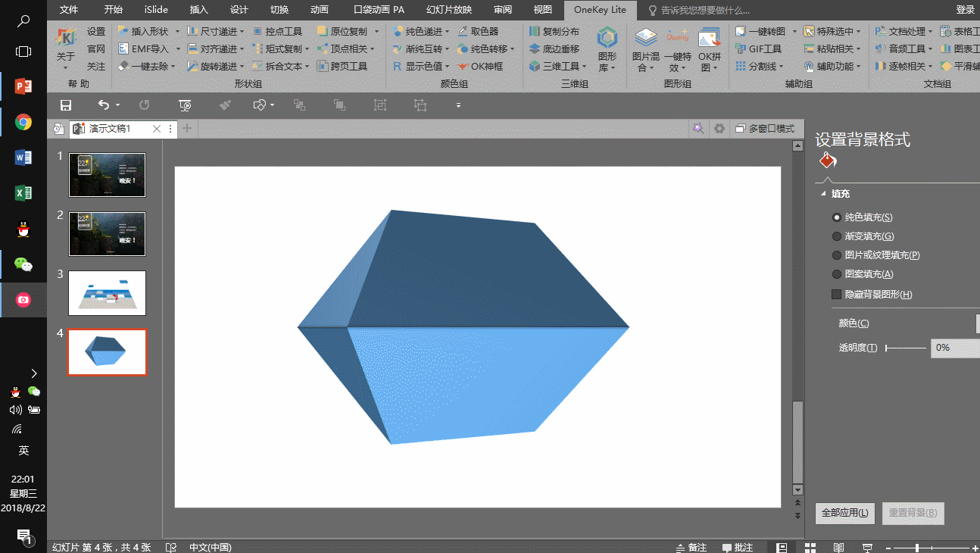Click the Undo arrow icon
This screenshot has width=980, height=553.
[104, 105]
